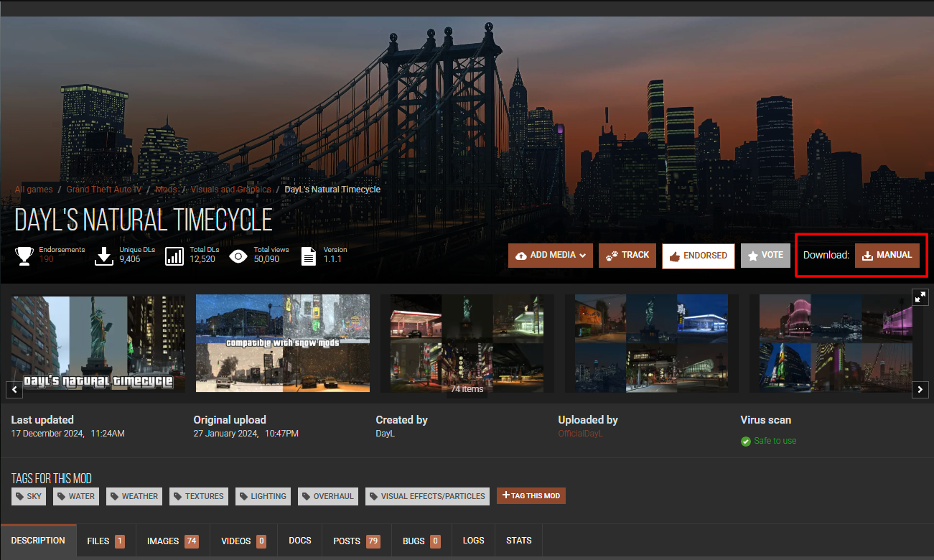The image size is (934, 560).
Task: Track this mod with the TRACK button
Action: [x=627, y=256]
